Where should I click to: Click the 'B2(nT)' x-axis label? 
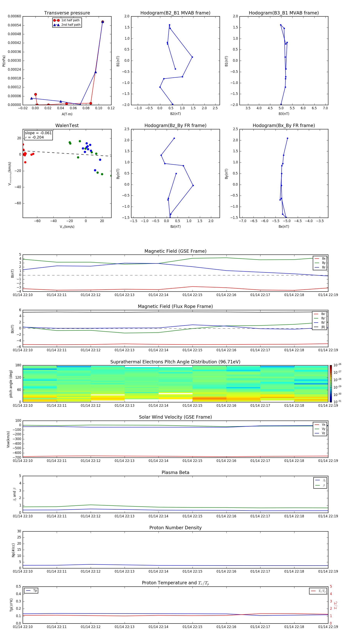[175, 114]
